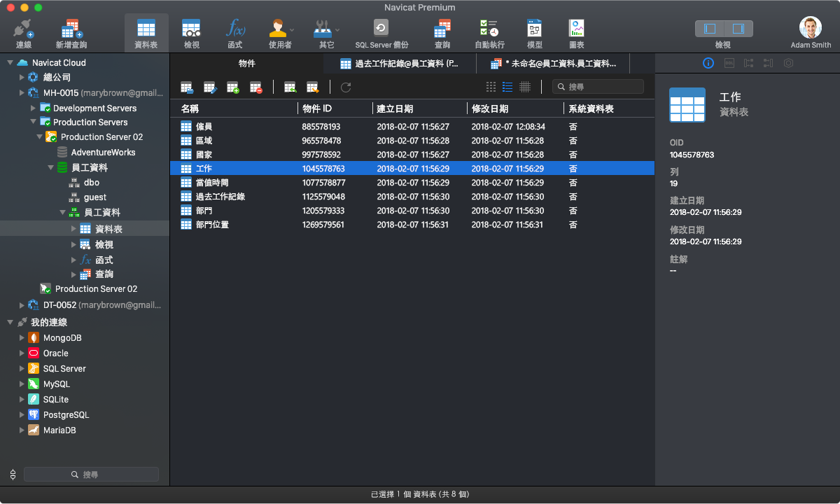
Task: Sort the list by 系統資料表 column header
Action: 609,108
